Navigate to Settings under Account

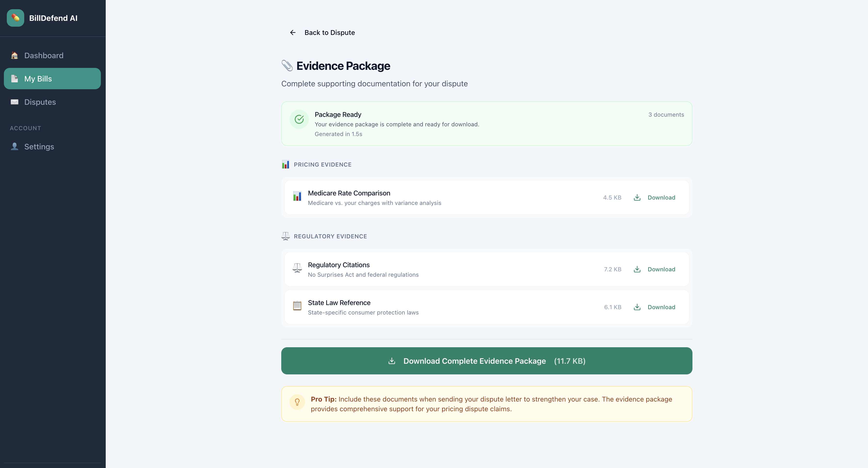39,146
